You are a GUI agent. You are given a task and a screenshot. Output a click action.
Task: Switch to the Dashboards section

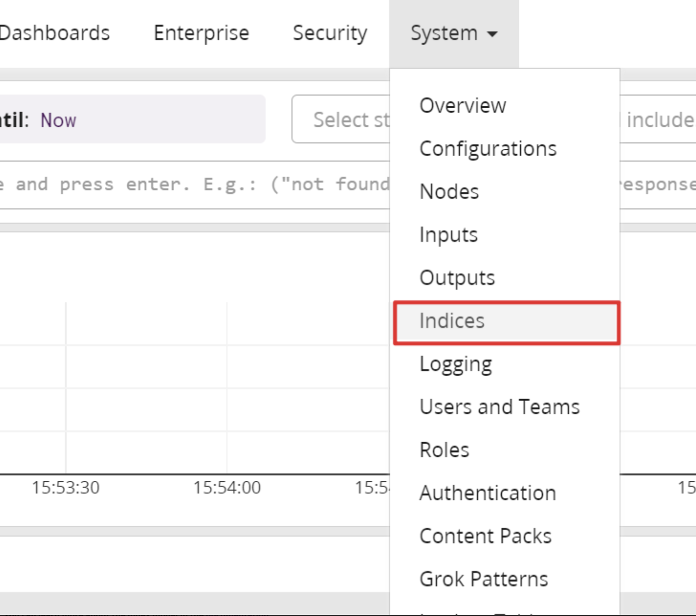[55, 33]
